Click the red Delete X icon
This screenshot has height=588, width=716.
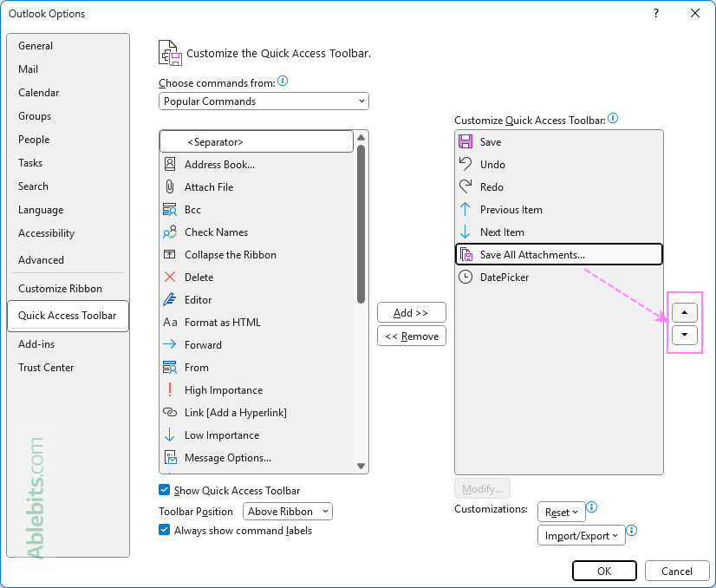click(170, 277)
